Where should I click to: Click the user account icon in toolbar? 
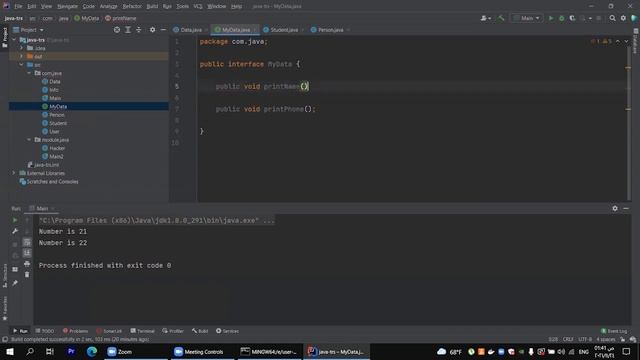pos(485,18)
